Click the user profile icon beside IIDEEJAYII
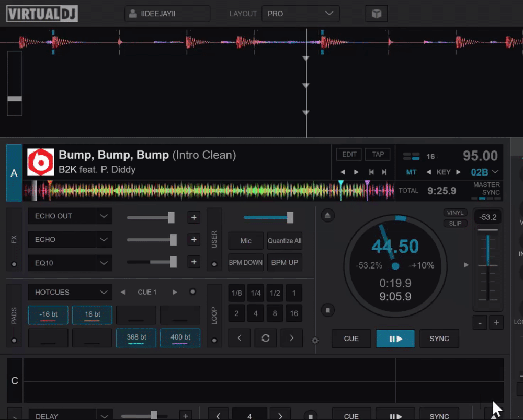 point(133,14)
